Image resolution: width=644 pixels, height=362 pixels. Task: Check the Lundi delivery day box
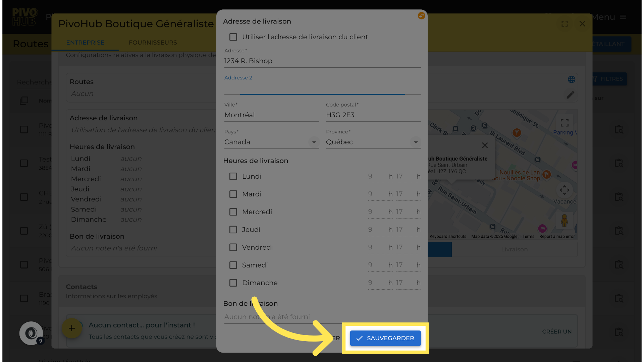tap(233, 176)
